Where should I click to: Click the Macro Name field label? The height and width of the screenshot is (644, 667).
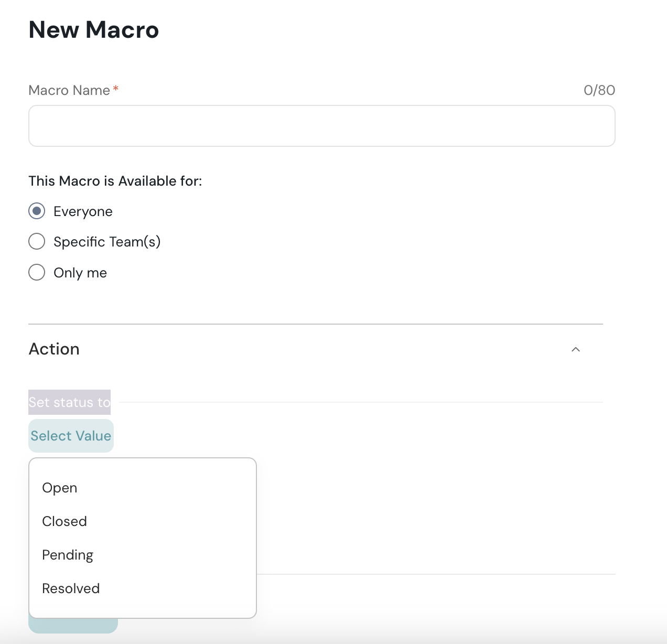pos(69,90)
